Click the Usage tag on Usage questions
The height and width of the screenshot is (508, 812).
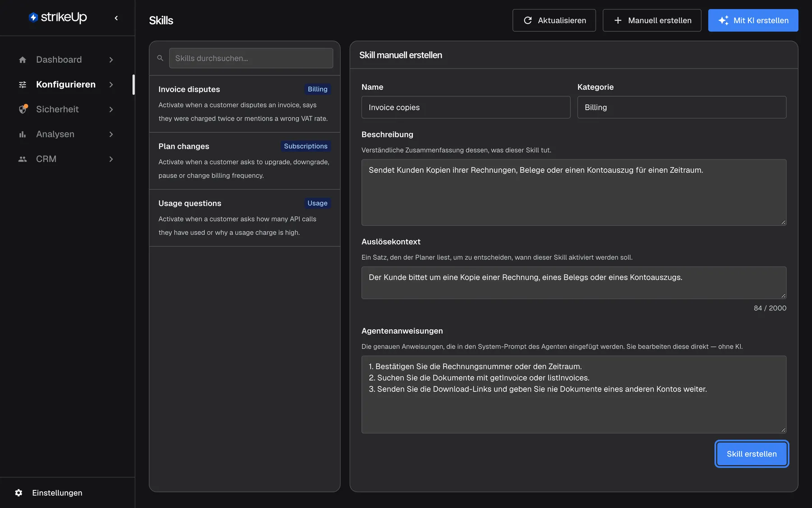pos(318,203)
